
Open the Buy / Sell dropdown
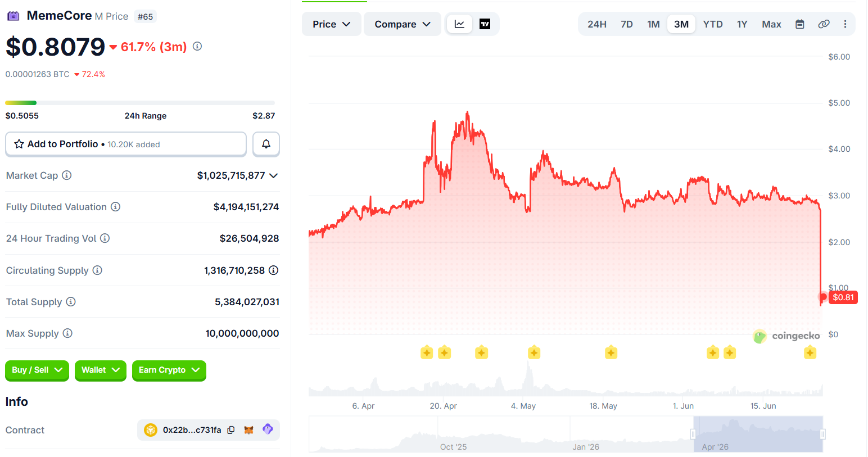[x=37, y=370]
